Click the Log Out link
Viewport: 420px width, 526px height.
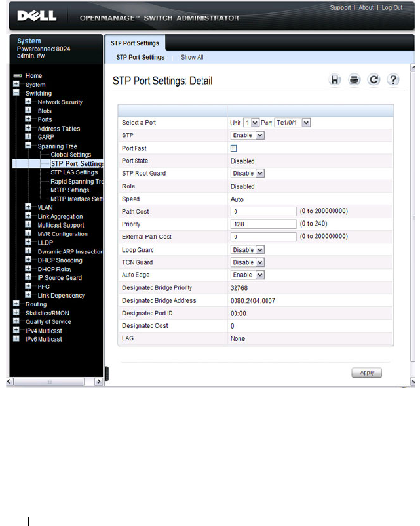coord(392,7)
